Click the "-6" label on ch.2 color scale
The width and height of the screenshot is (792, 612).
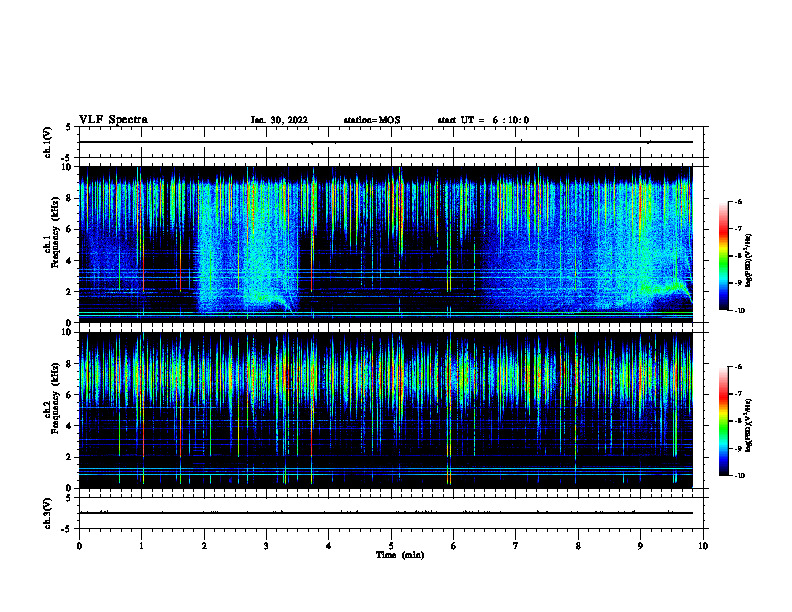coord(738,367)
